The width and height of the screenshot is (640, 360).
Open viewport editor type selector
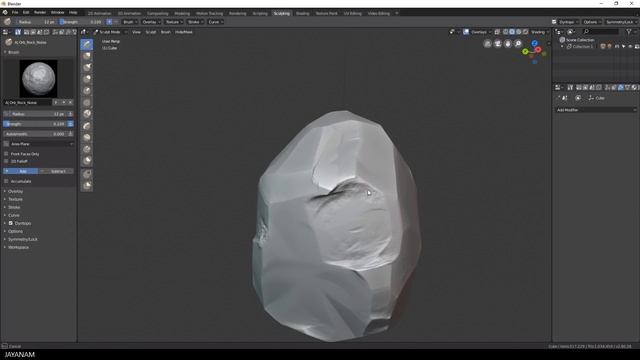84,32
